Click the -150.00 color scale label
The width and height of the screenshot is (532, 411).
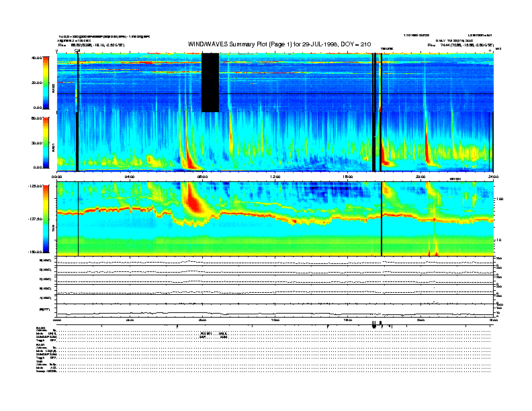(x=36, y=252)
